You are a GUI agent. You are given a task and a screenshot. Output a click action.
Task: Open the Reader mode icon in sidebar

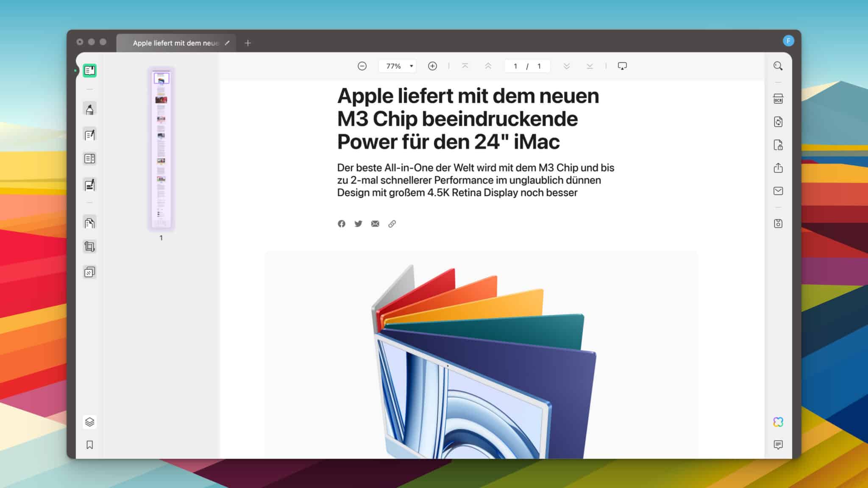tap(89, 70)
